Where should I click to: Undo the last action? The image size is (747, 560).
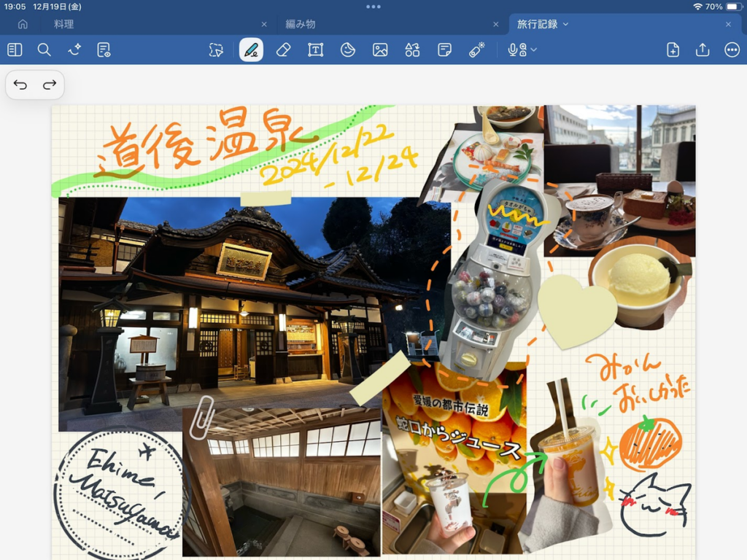20,85
